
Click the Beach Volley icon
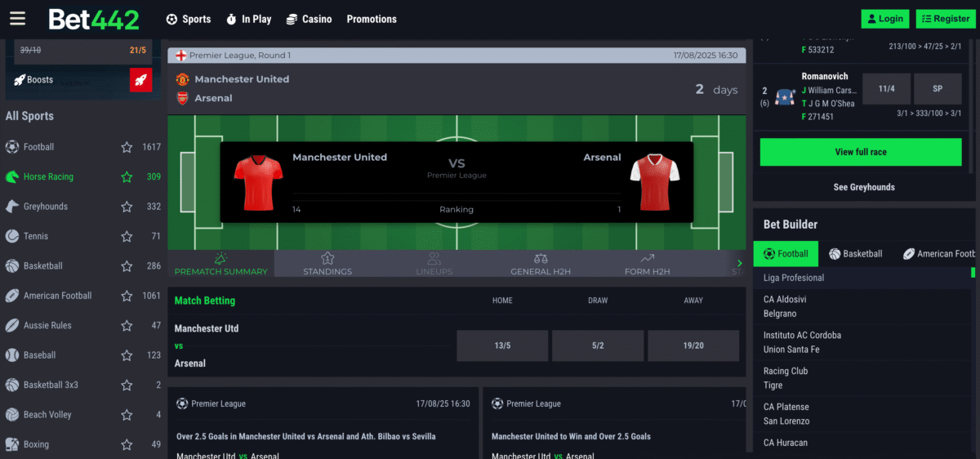point(12,414)
